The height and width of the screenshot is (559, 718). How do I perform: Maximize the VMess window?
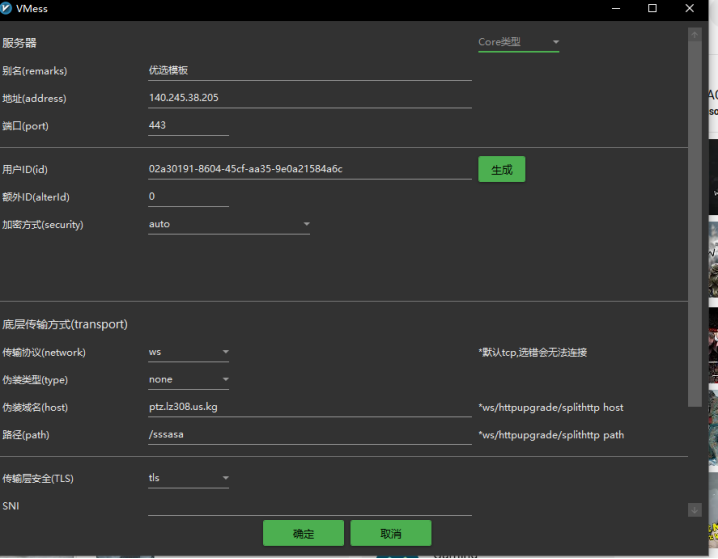pyautogui.click(x=653, y=8)
